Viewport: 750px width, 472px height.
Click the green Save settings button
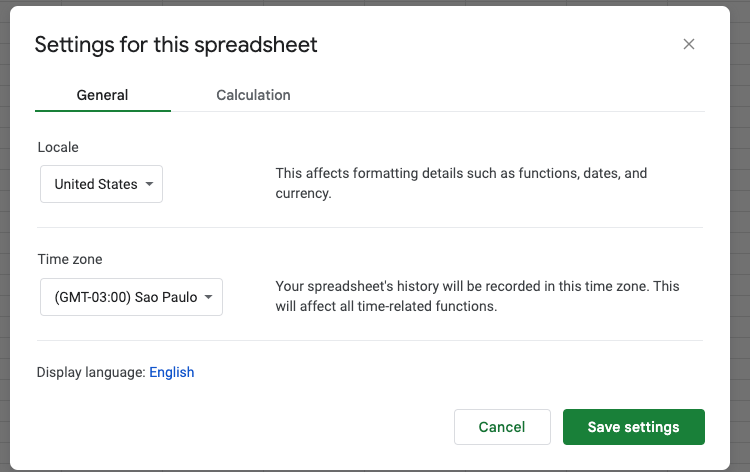tap(633, 427)
